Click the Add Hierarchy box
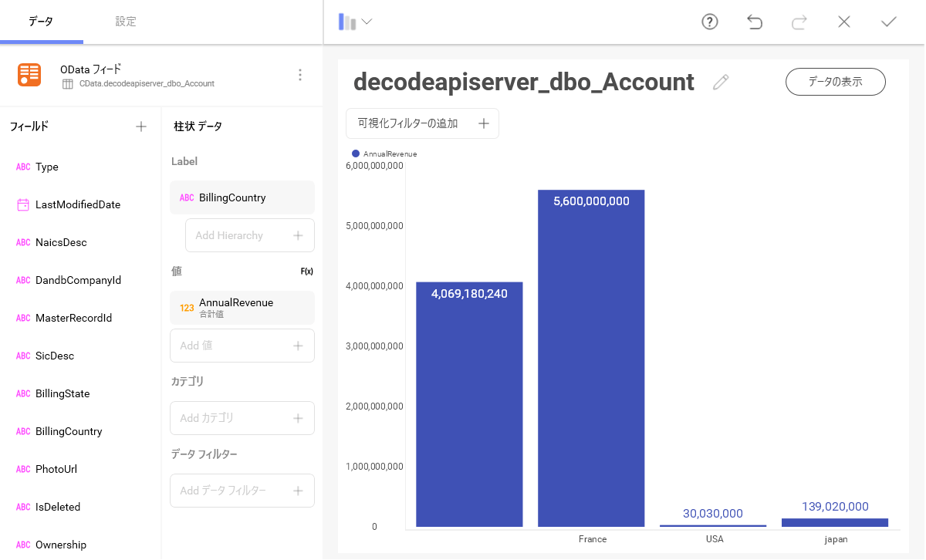 pos(249,235)
